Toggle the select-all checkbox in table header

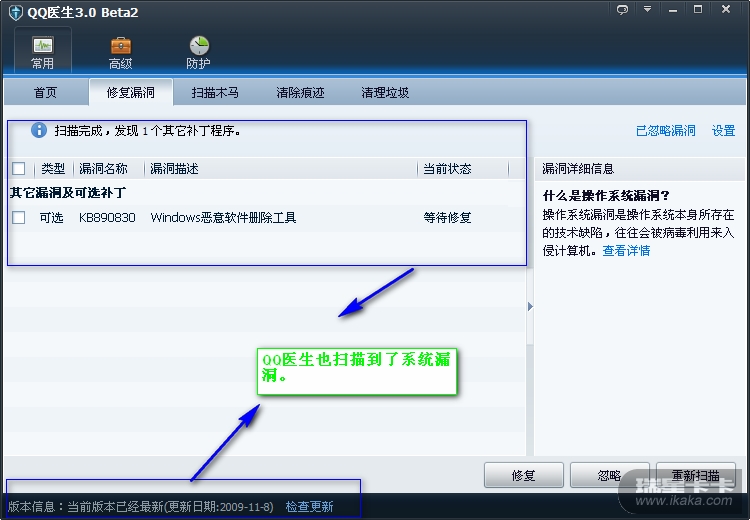pyautogui.click(x=19, y=168)
